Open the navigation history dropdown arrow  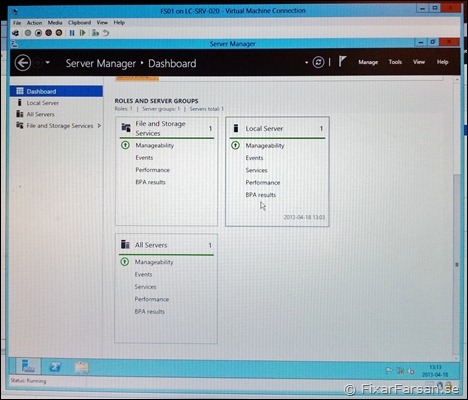coord(48,62)
